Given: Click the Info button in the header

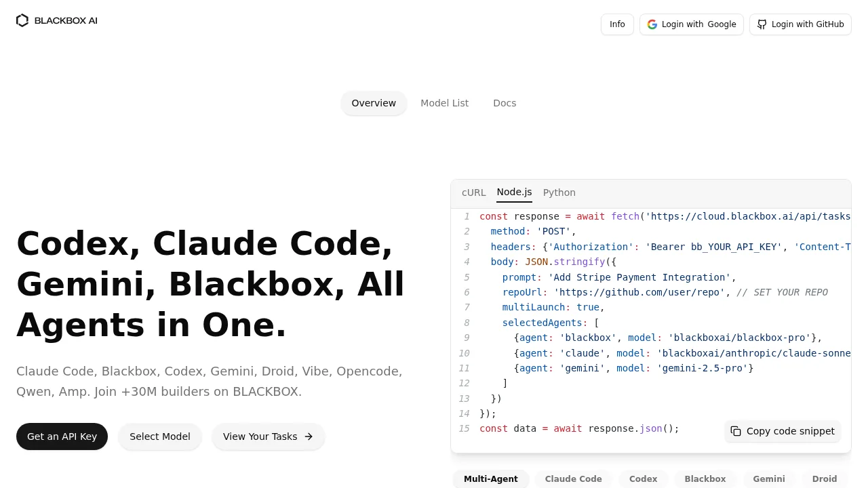Looking at the screenshot, I should pyautogui.click(x=617, y=24).
